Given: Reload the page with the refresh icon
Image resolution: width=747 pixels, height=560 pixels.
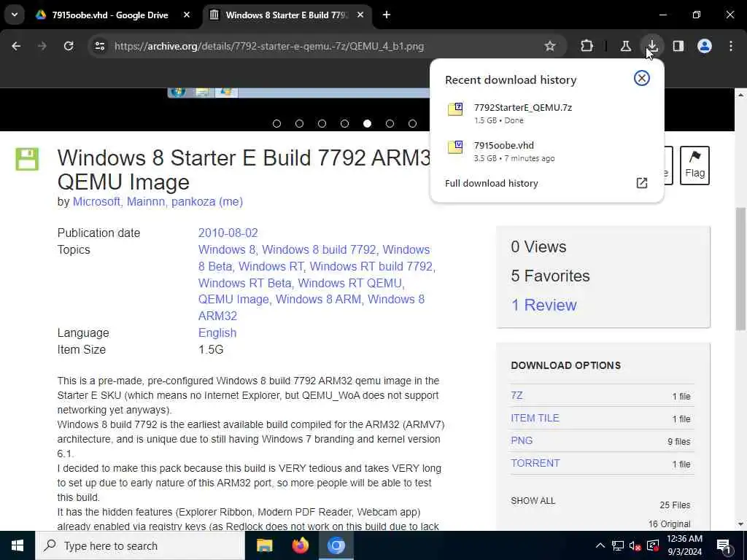Looking at the screenshot, I should (x=69, y=46).
